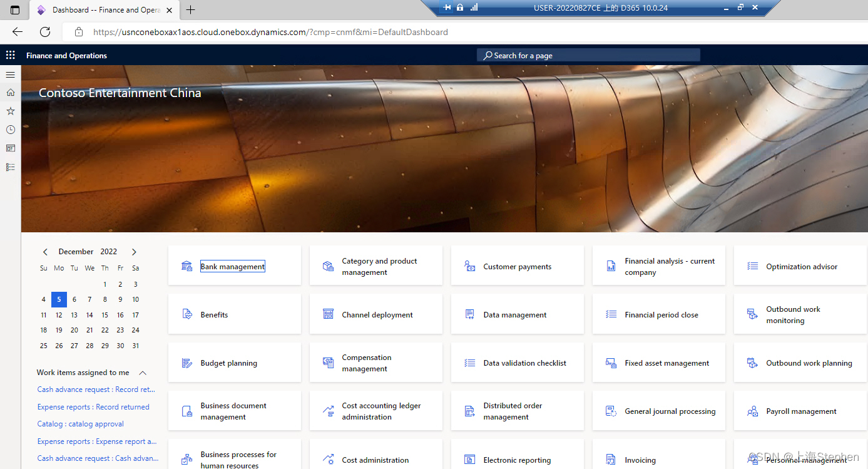This screenshot has height=469, width=868.
Task: Open Cash advance request : Cash advan... link
Action: (x=98, y=458)
